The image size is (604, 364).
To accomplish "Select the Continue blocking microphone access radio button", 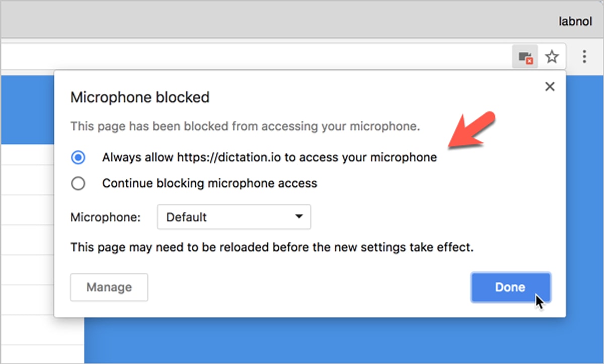I will [x=78, y=184].
